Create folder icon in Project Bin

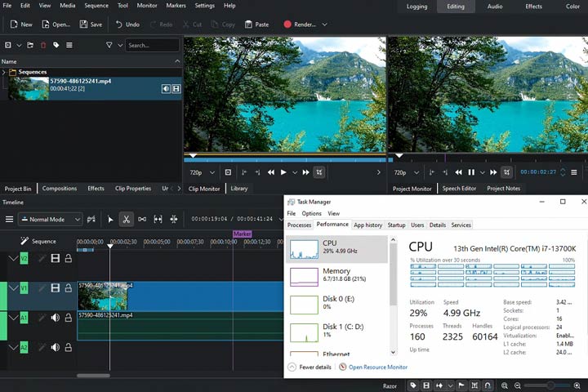[30, 45]
